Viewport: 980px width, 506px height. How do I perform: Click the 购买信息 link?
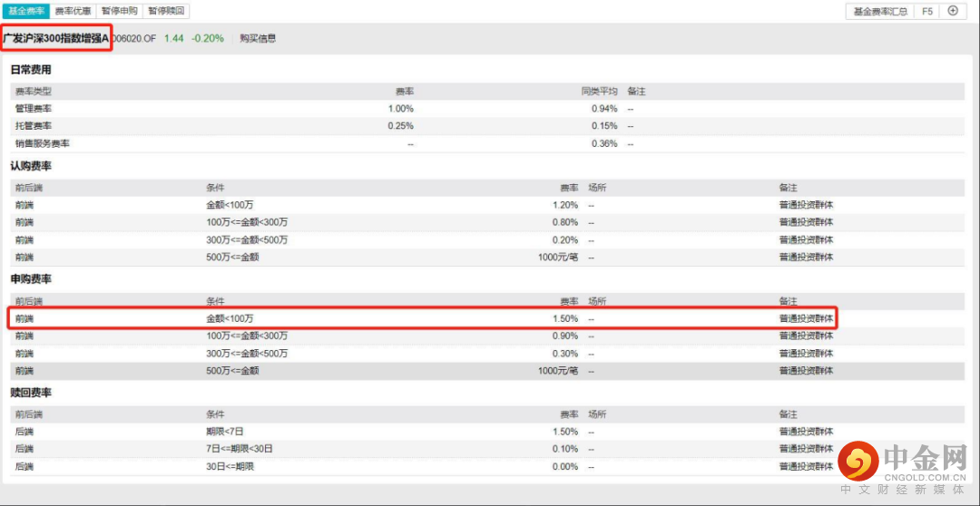(258, 38)
